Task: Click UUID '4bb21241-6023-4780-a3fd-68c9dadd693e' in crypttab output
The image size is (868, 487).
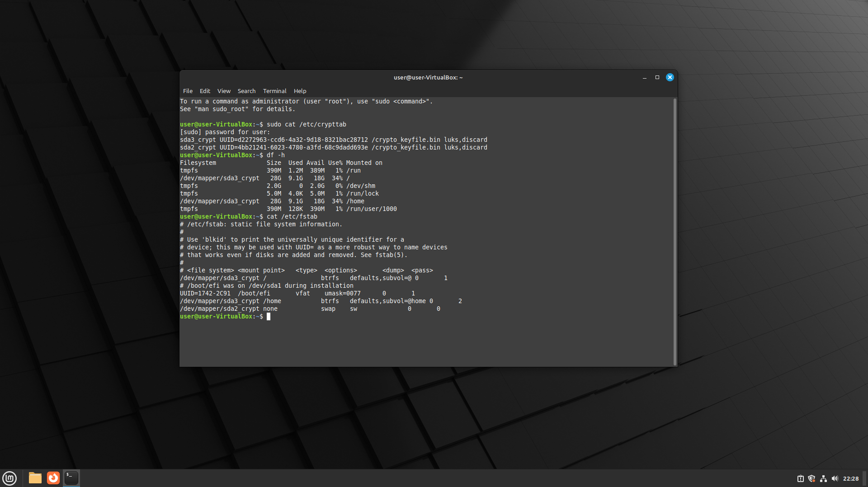Action: [x=303, y=147]
